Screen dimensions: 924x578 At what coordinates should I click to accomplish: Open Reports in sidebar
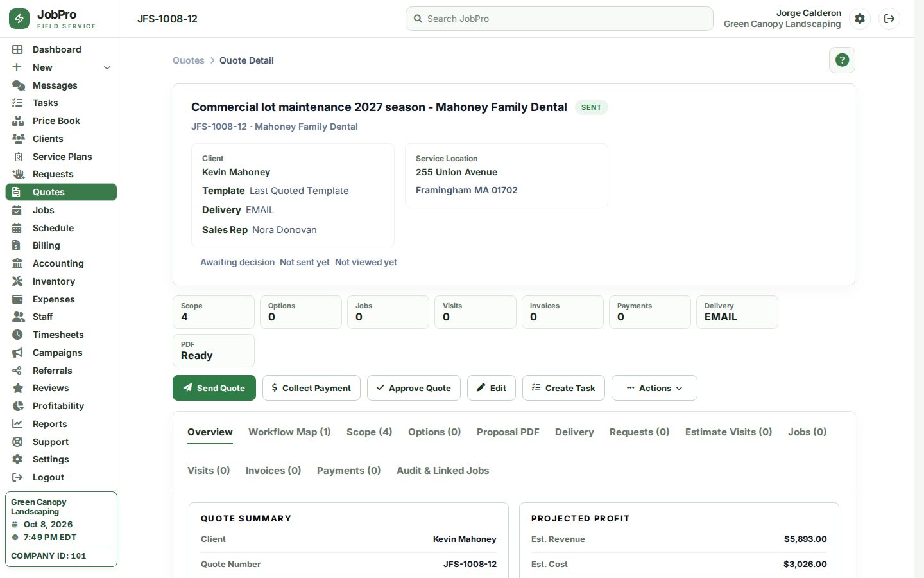[61, 424]
